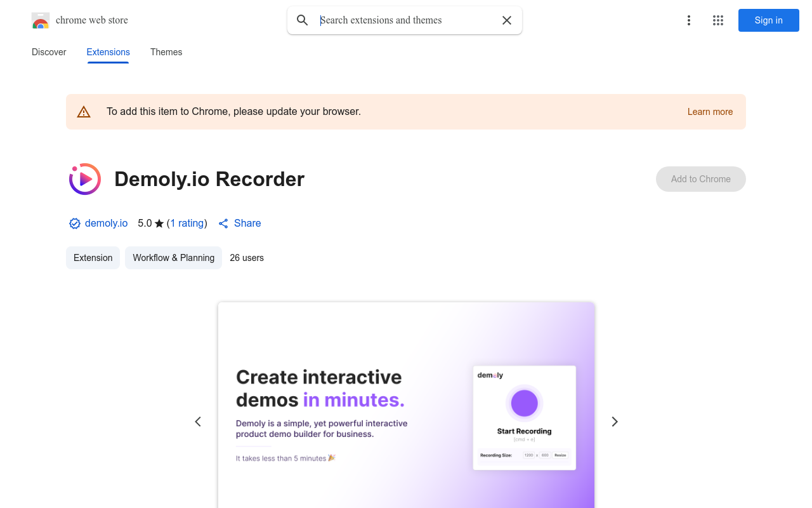
Task: Clear the search box with the X icon
Action: point(507,20)
